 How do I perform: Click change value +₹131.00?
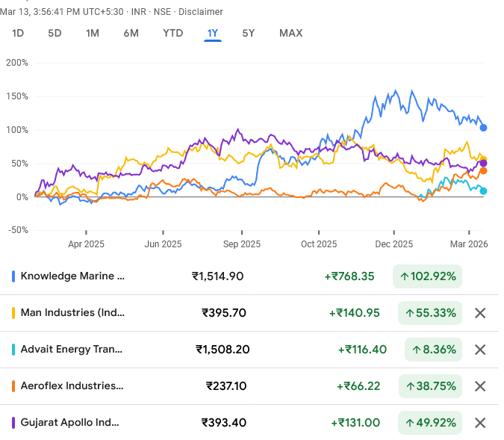tap(355, 423)
